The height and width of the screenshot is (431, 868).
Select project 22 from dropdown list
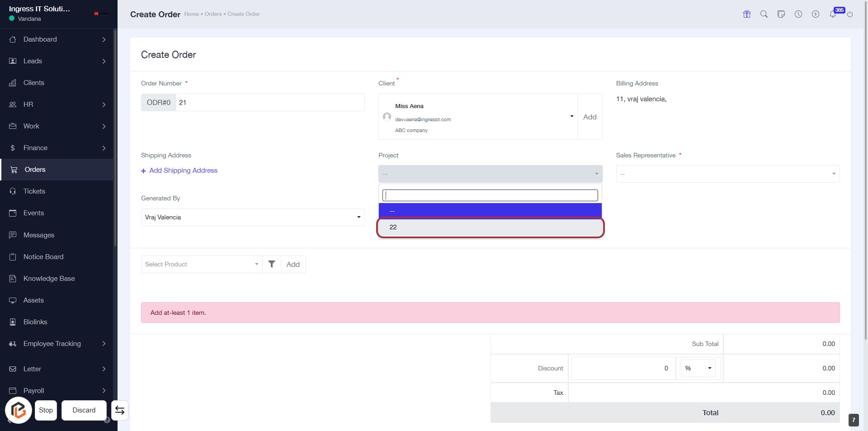(490, 227)
